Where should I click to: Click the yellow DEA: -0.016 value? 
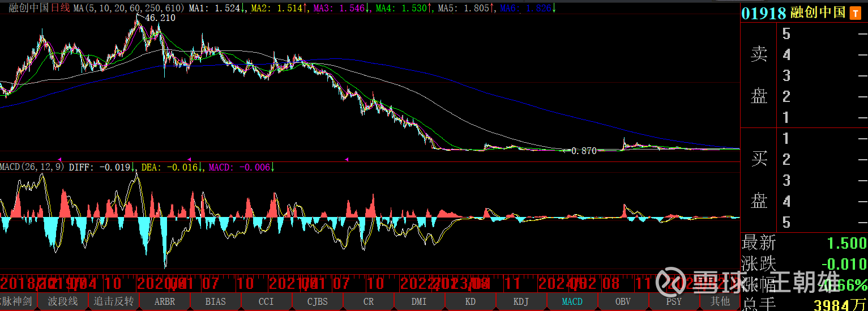click(x=173, y=168)
